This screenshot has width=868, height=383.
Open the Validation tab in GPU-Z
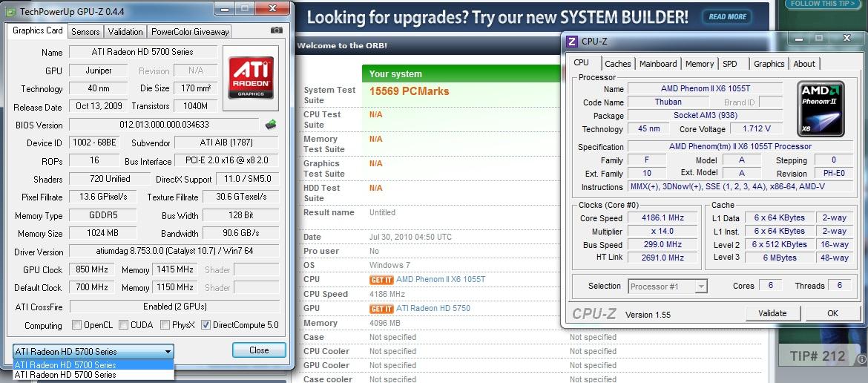tap(125, 32)
